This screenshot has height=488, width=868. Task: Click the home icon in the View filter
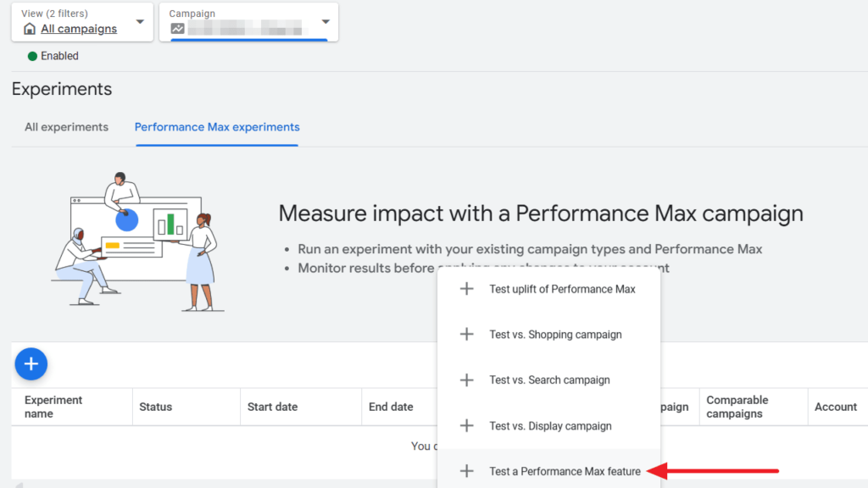[x=29, y=29]
